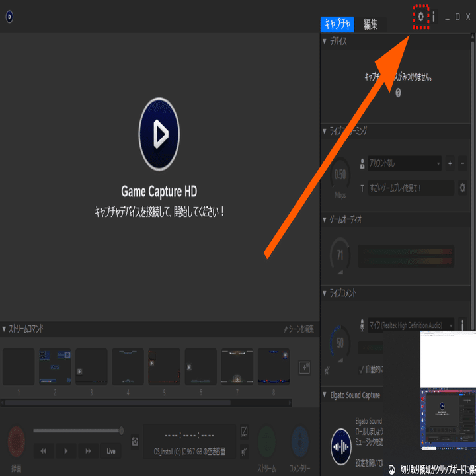The height and width of the screenshot is (476, 476).
Task: Remove the streaming account with the minus button
Action: tap(462, 163)
